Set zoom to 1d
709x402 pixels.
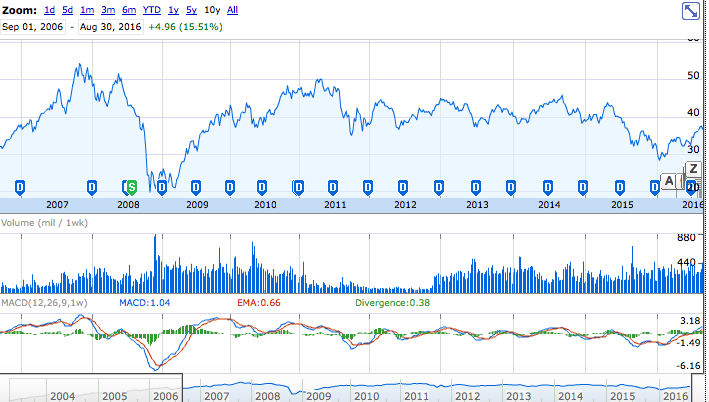pos(49,10)
